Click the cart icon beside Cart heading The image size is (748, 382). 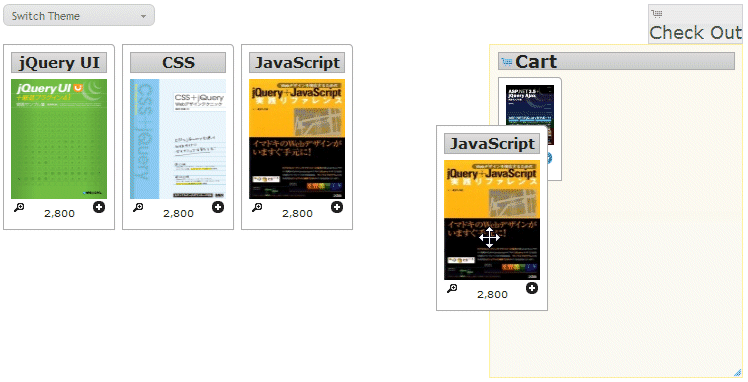click(x=507, y=62)
